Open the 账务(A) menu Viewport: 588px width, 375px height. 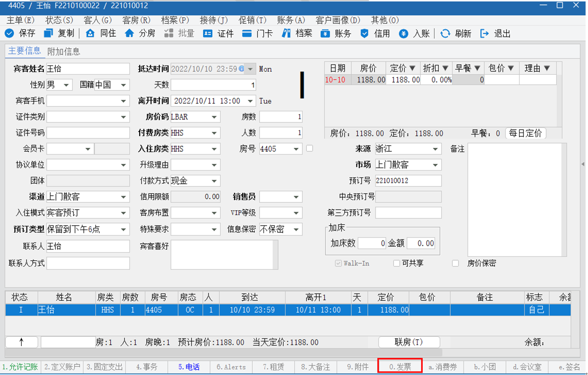coord(291,20)
